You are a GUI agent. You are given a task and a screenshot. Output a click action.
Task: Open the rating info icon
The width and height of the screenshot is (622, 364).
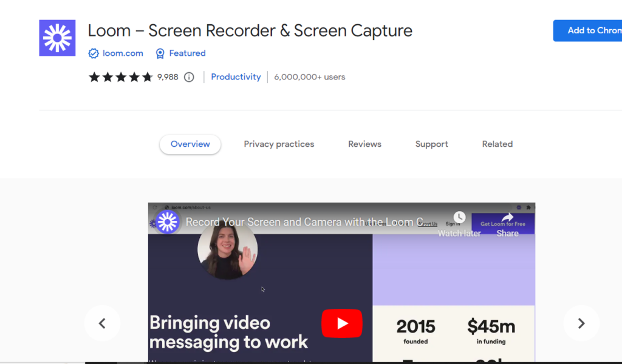[189, 77]
